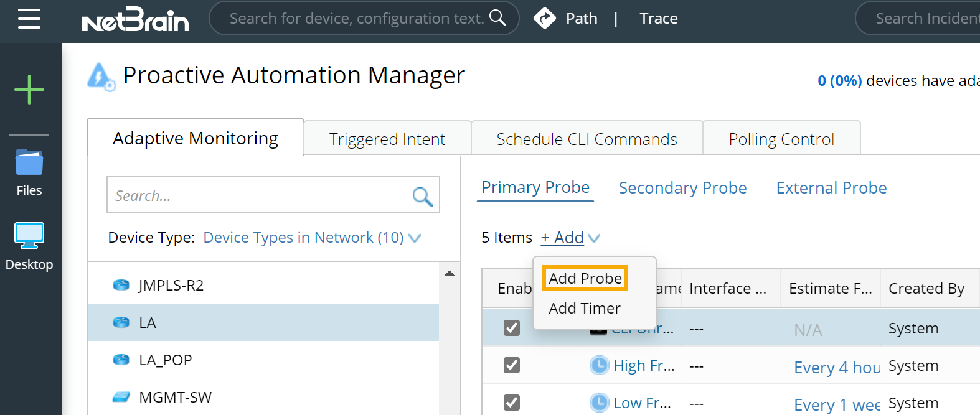The width and height of the screenshot is (980, 415).
Task: Click the green plus icon in sidebar
Action: [x=29, y=90]
